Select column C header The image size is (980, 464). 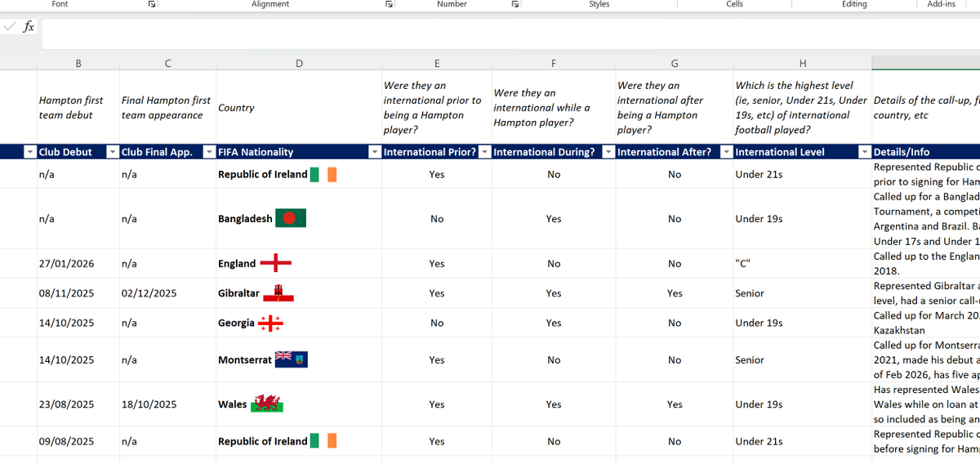click(167, 63)
